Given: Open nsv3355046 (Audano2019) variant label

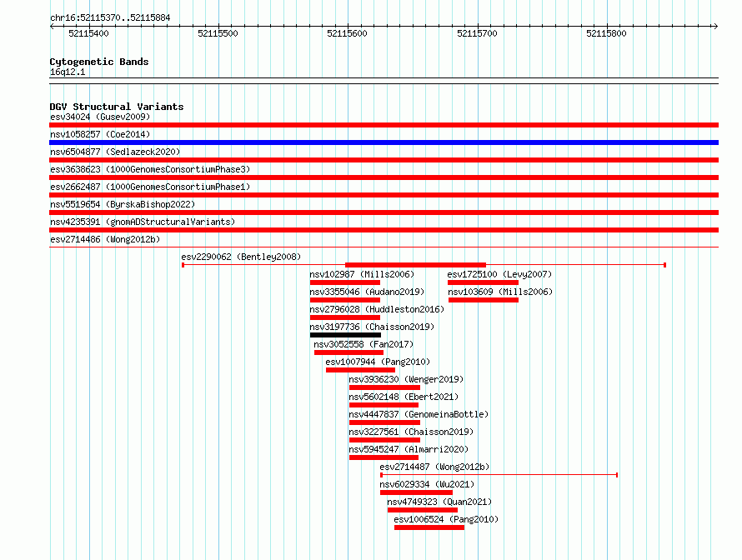Looking at the screenshot, I should (367, 292).
